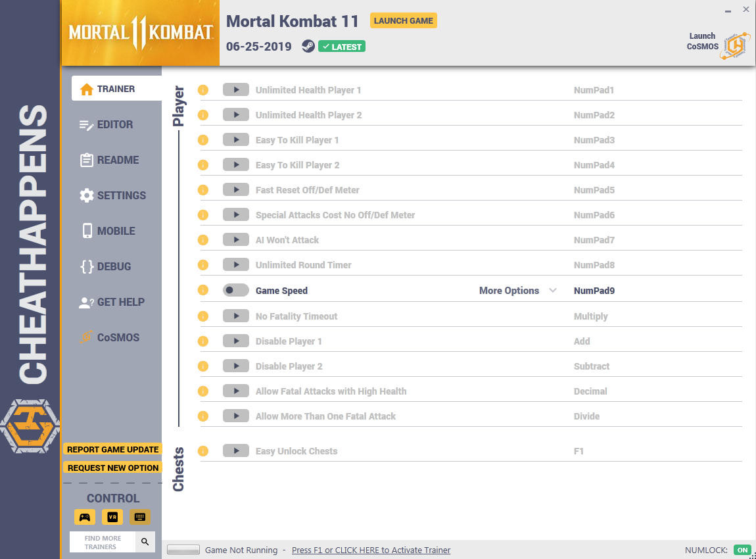Screen dimensions: 756x559
Task: Click the Launch Game button
Action: [404, 21]
